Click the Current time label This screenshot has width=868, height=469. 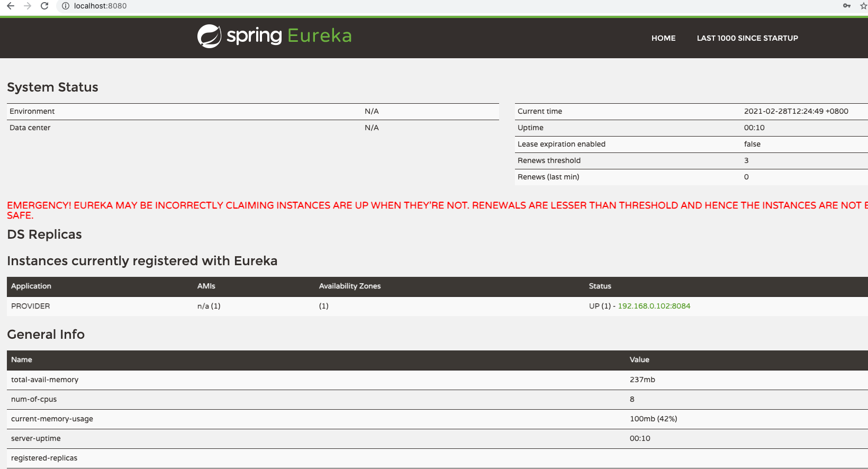click(540, 111)
